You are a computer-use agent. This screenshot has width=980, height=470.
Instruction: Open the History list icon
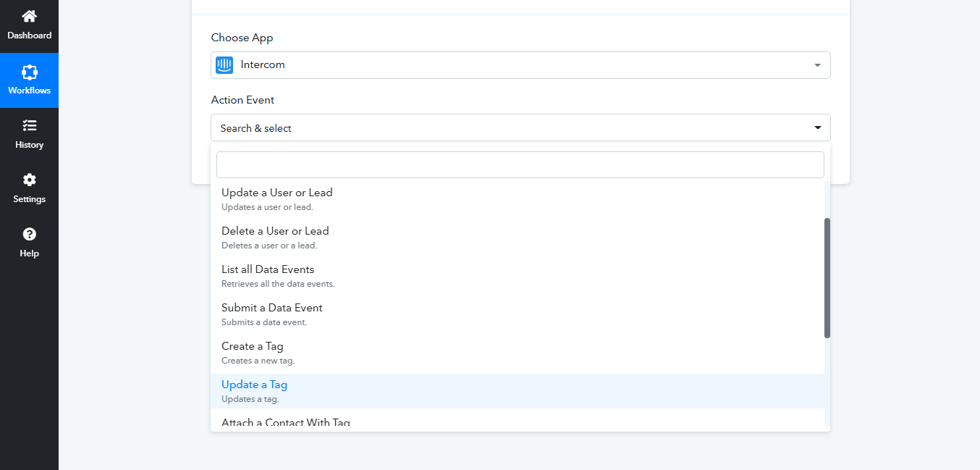tap(29, 125)
